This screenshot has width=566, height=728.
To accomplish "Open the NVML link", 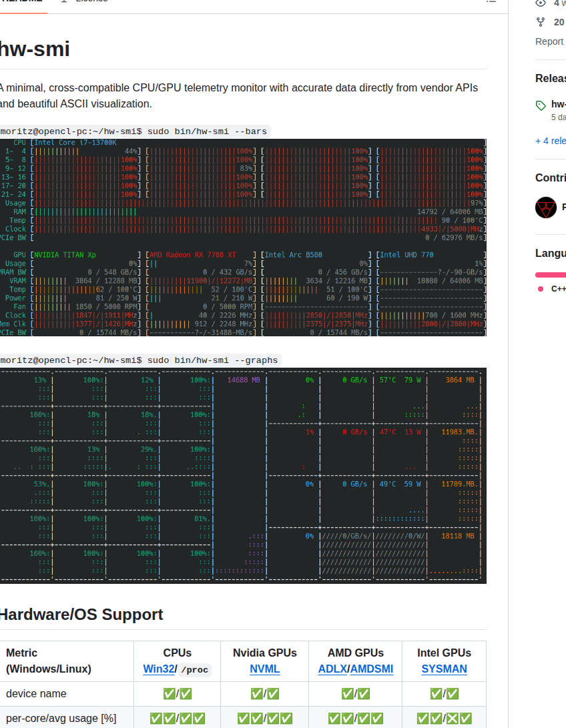I will tap(265, 669).
